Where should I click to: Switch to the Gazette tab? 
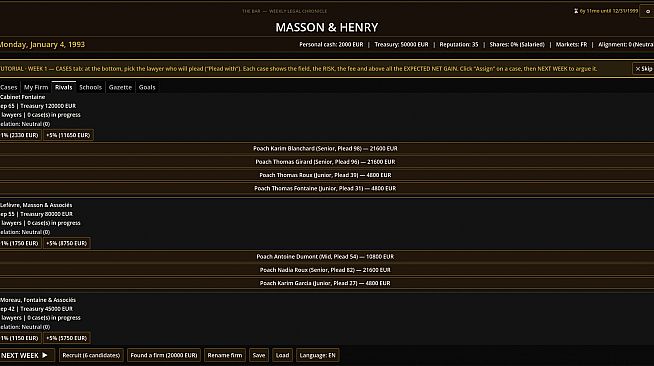pyautogui.click(x=120, y=87)
